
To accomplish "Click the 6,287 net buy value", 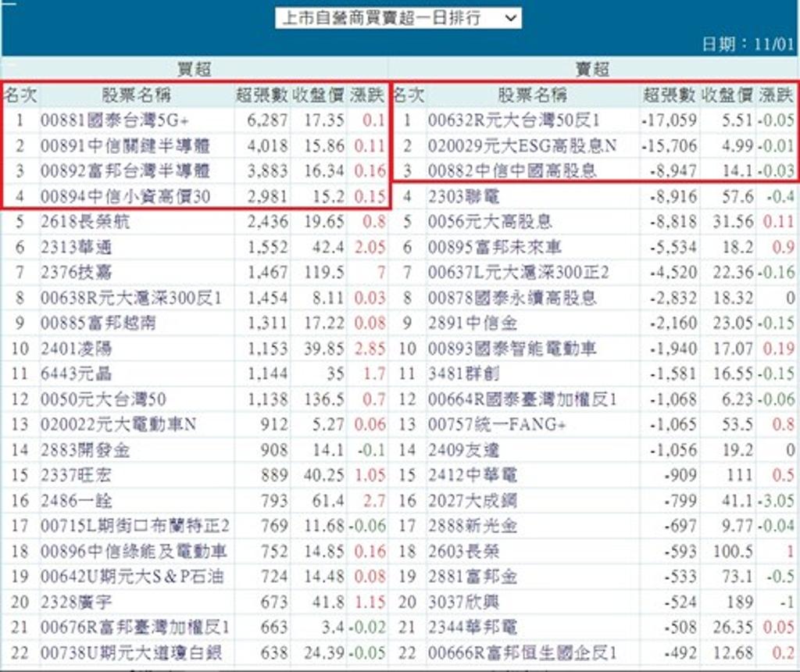I will pos(267,120).
